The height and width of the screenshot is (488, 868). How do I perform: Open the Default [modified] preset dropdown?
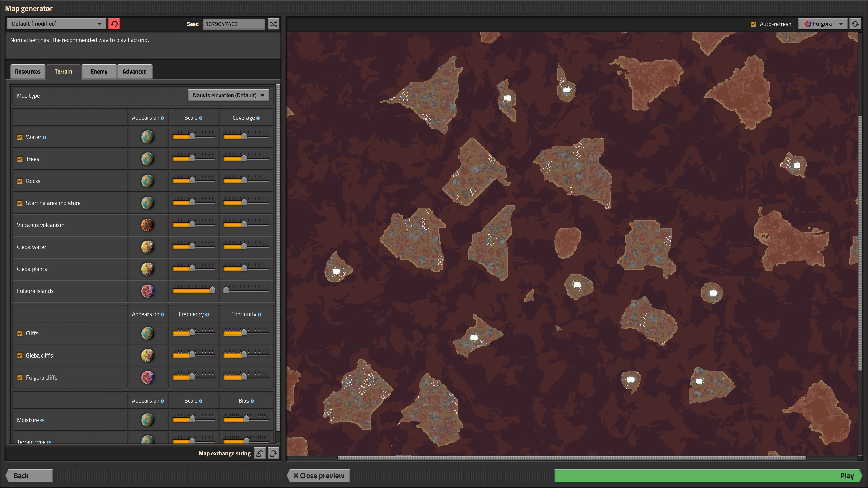(x=56, y=24)
